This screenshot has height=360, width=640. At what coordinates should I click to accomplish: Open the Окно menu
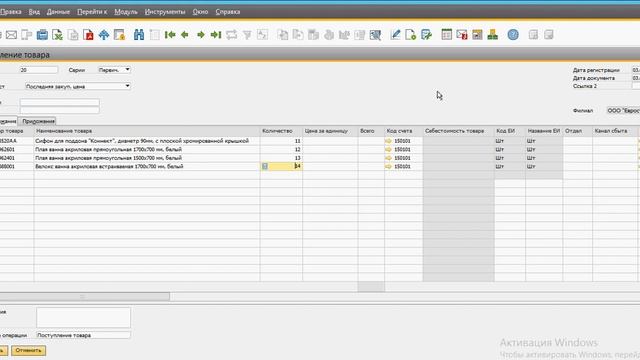[x=200, y=12]
